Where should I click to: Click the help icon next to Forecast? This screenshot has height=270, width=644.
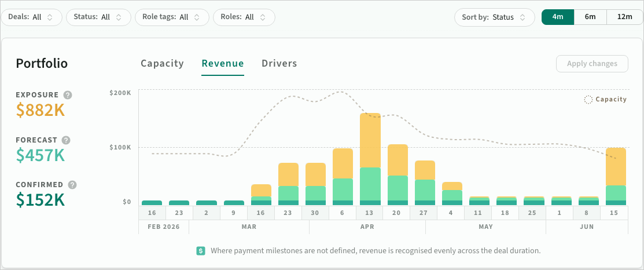point(66,140)
